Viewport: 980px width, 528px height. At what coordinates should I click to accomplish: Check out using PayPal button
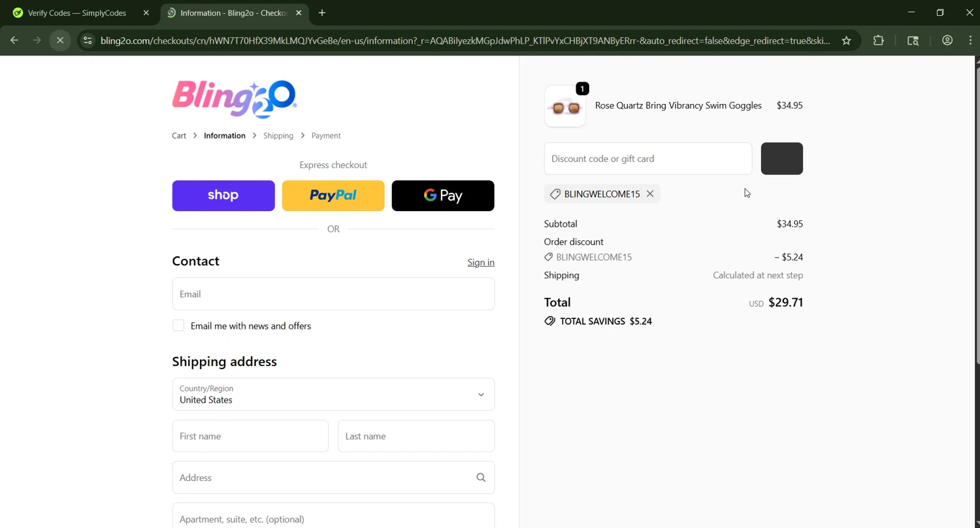tap(333, 195)
